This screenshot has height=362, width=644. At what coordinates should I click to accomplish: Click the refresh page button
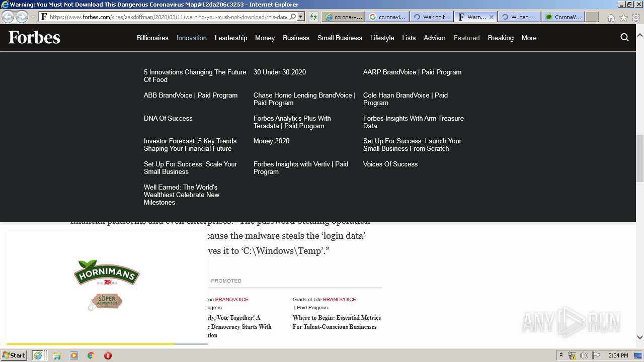pos(313,17)
